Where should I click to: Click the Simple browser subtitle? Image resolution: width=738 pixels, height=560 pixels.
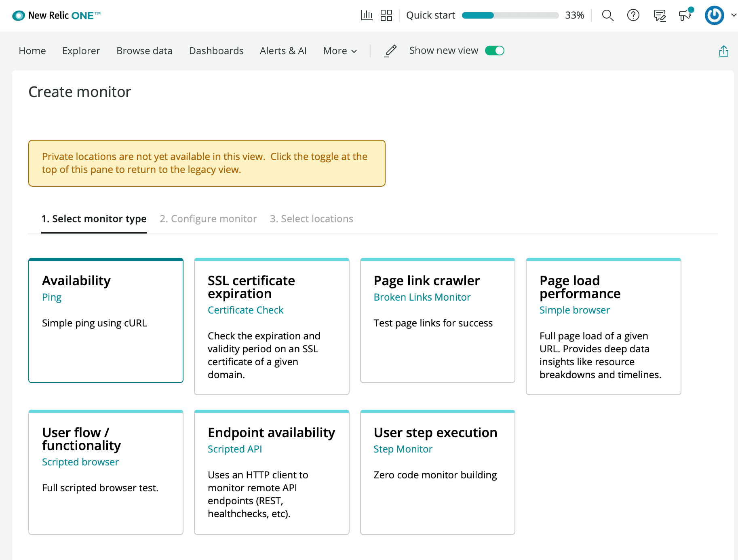pyautogui.click(x=575, y=310)
